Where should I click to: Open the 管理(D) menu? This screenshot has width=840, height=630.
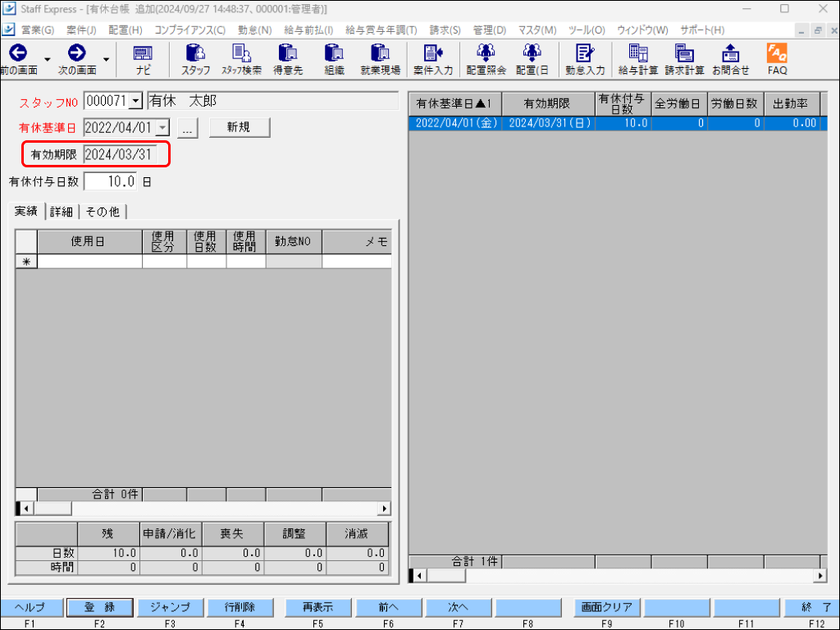[489, 30]
